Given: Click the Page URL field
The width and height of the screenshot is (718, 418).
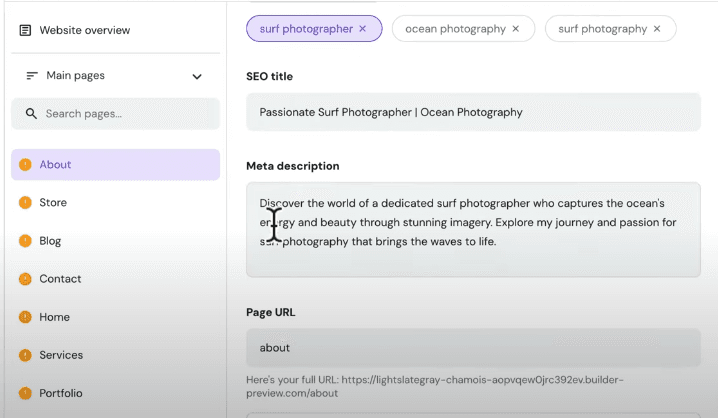Looking at the screenshot, I should (x=473, y=347).
